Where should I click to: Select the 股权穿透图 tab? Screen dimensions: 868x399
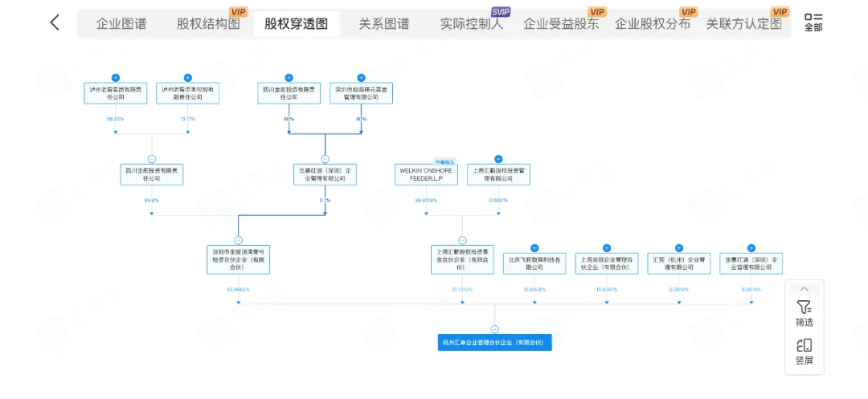tap(296, 24)
